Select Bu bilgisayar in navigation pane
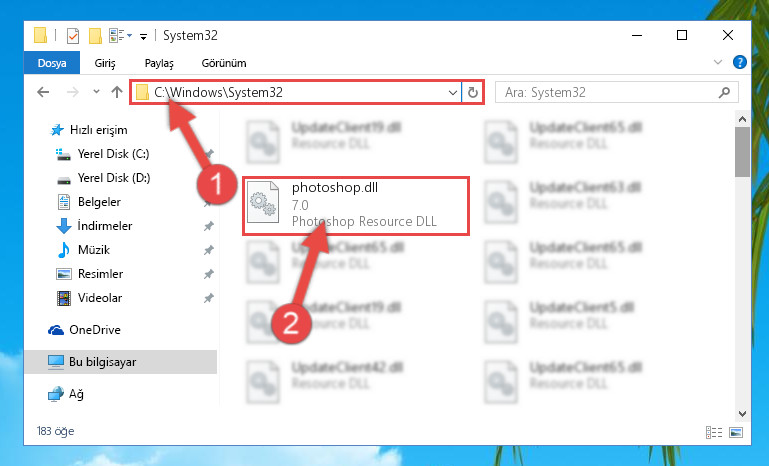 (x=121, y=362)
